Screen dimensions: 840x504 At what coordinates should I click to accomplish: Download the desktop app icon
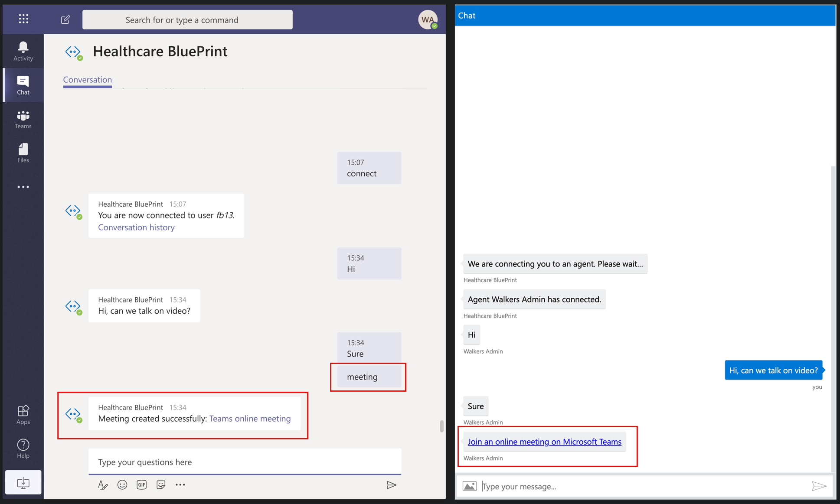tap(23, 482)
